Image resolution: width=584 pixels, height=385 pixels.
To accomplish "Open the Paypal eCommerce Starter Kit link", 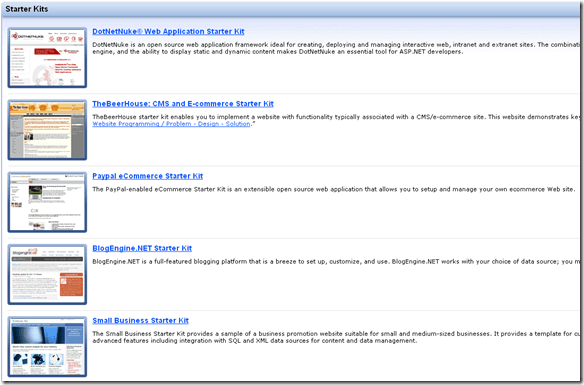I will (x=147, y=176).
